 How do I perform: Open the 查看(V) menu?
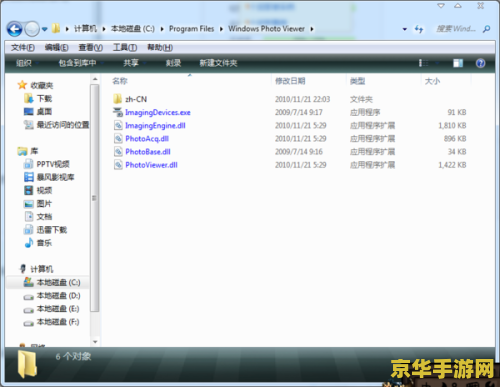point(91,48)
